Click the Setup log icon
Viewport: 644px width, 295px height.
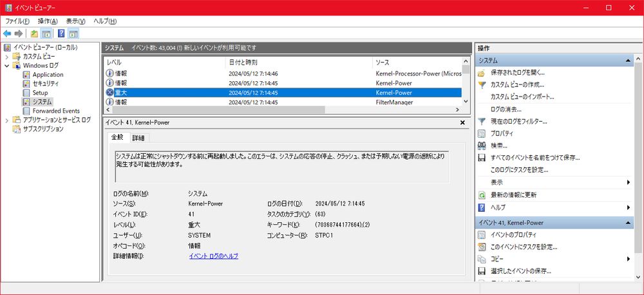(26, 93)
